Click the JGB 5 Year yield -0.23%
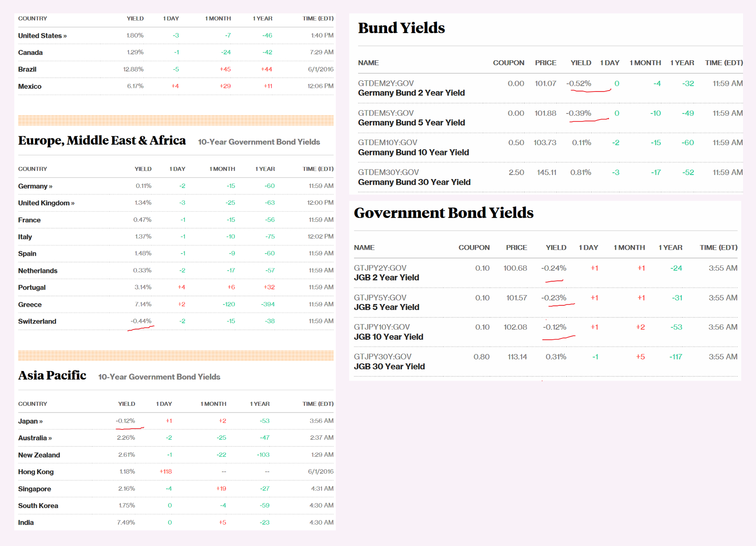The image size is (756, 546). coord(554,297)
